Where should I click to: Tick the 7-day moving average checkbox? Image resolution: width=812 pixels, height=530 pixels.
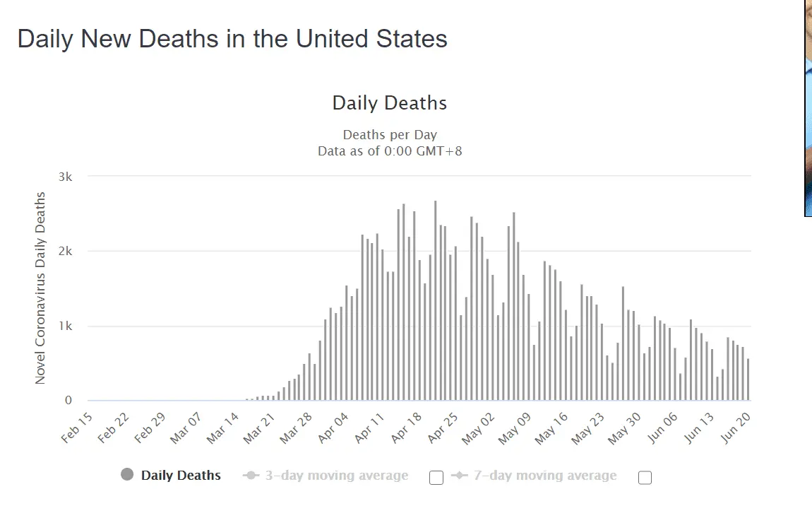tap(645, 478)
